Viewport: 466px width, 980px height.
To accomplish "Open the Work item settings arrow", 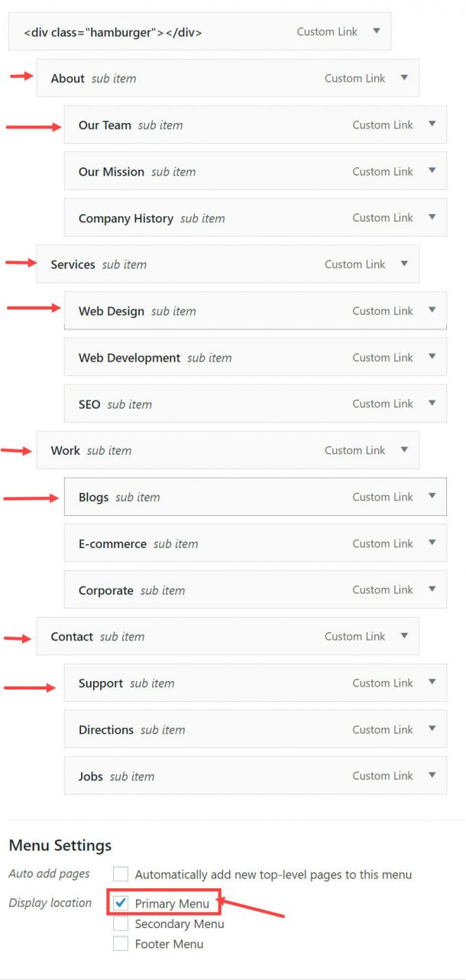I will (404, 450).
